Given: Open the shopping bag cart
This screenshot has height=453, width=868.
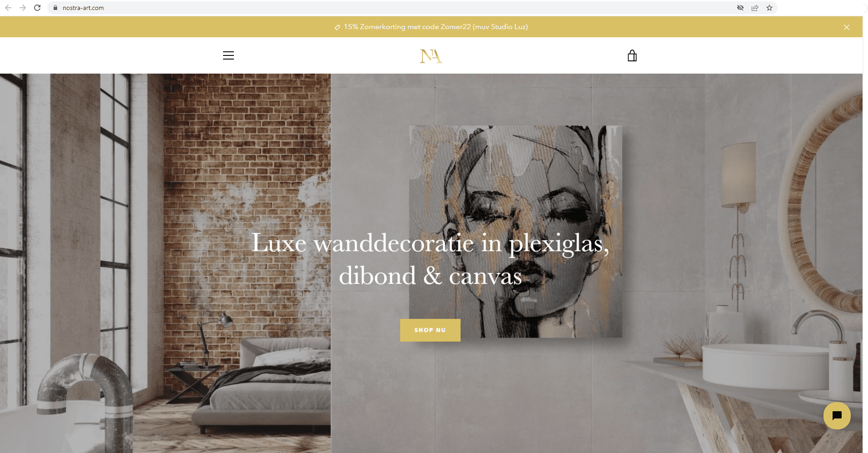Looking at the screenshot, I should [632, 55].
